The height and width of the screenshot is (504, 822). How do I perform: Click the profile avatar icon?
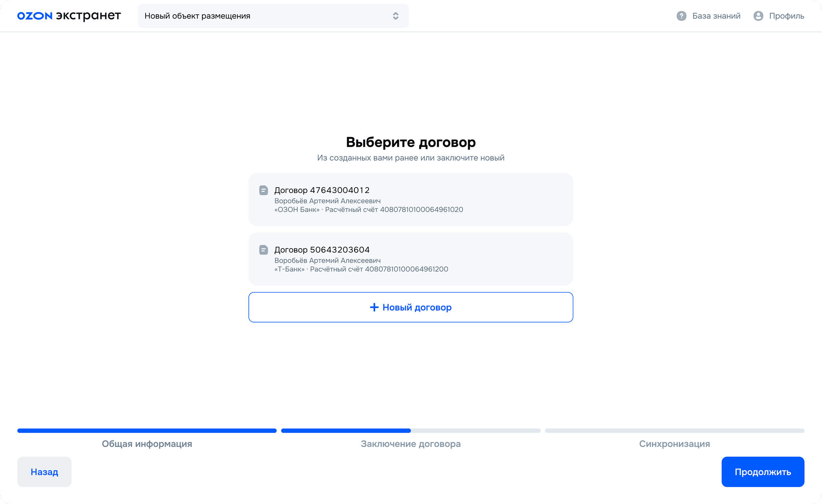tap(758, 16)
